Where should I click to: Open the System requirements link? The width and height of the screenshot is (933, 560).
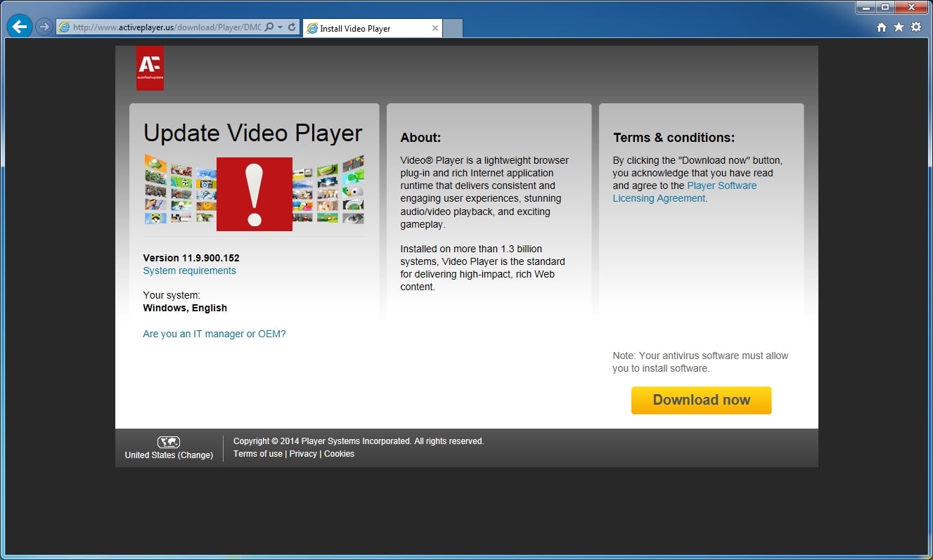coord(189,271)
